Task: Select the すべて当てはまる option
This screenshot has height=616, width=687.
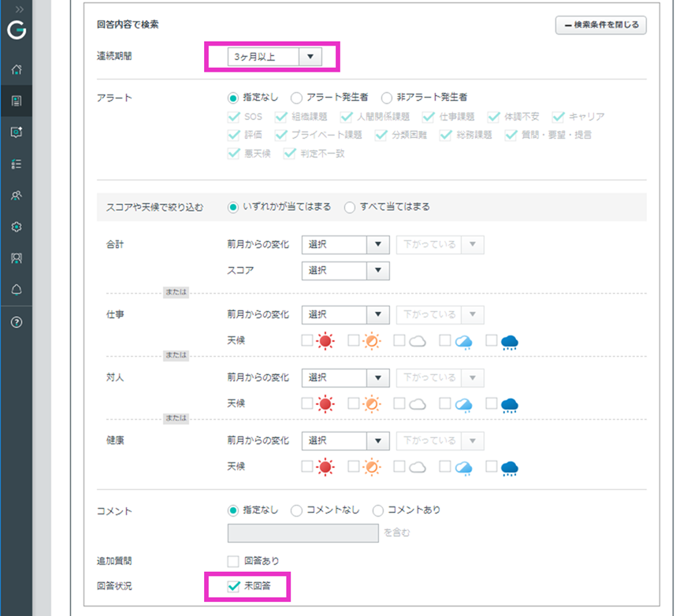Action: pos(350,207)
